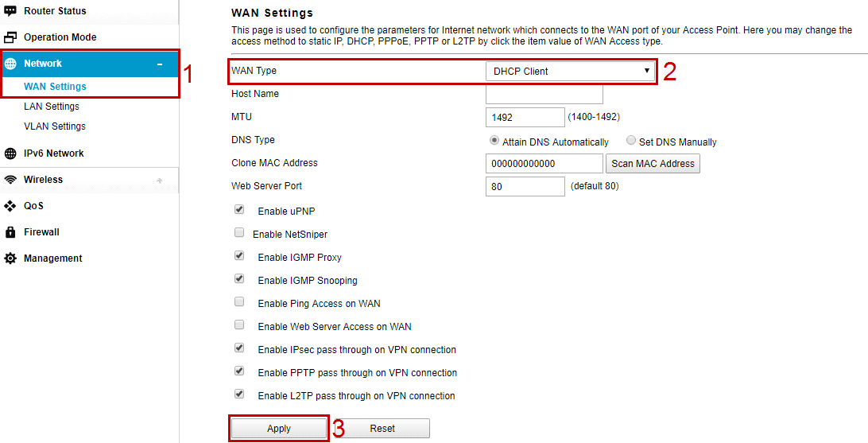The width and height of the screenshot is (868, 443).
Task: Click the globe icon beside Network
Action: [x=10, y=64]
